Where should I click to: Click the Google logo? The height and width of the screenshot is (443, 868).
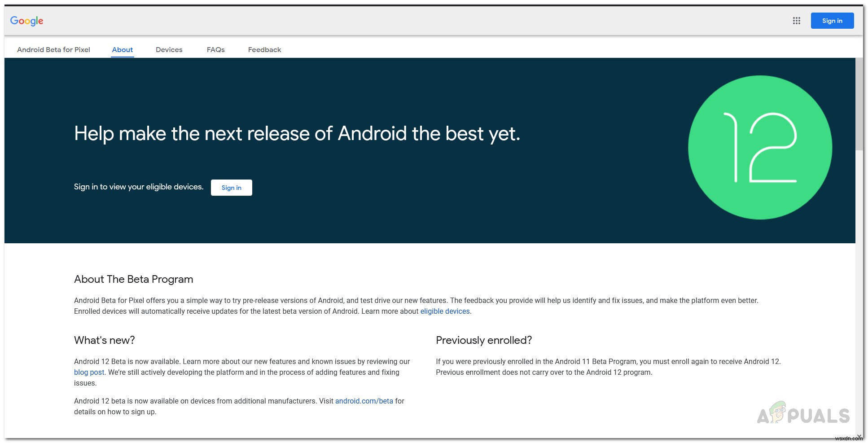coord(26,21)
